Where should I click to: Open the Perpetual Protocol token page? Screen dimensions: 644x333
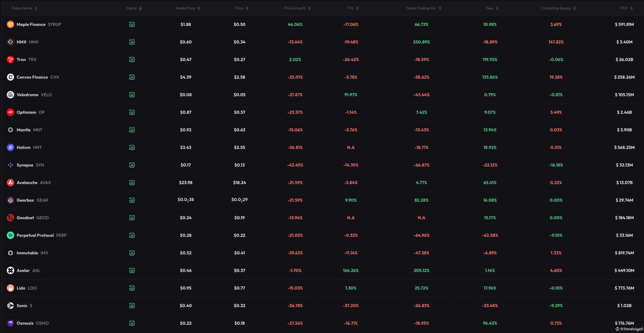pos(42,235)
